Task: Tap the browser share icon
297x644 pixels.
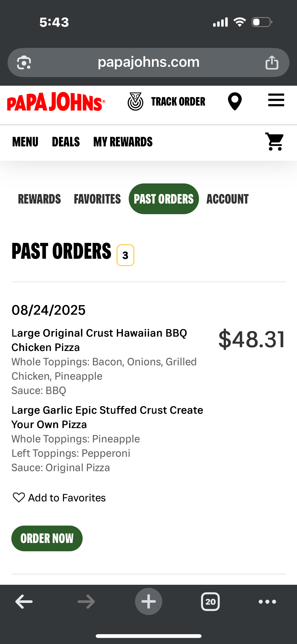Action: pyautogui.click(x=272, y=62)
